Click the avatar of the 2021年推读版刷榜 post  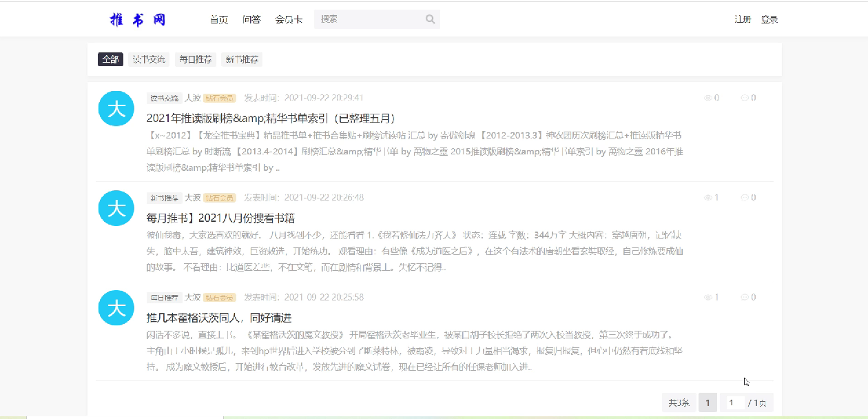116,109
